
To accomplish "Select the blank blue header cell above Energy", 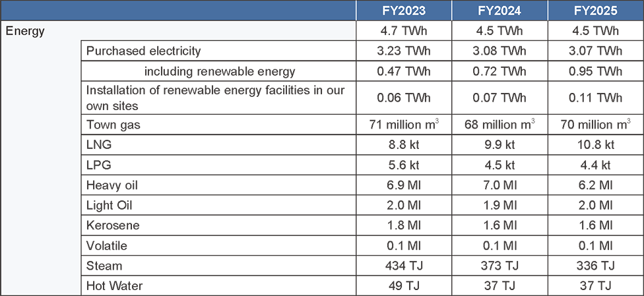I will (x=178, y=11).
